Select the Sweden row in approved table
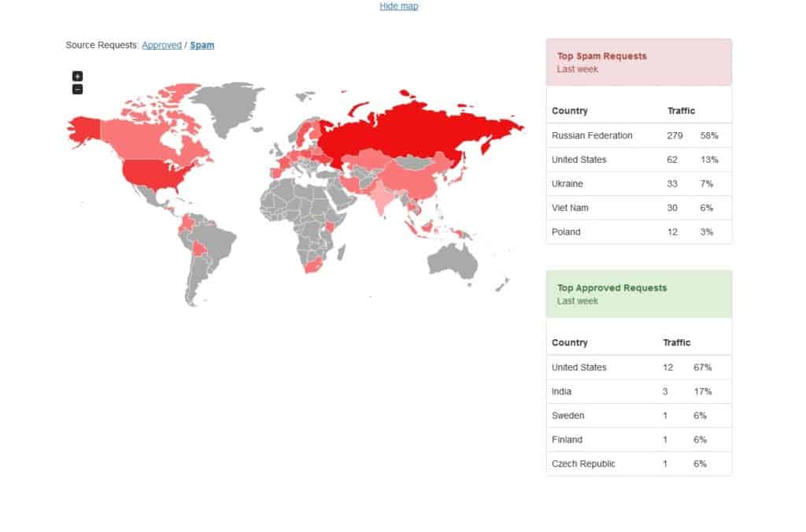This screenshot has height=532, width=806. 638,416
